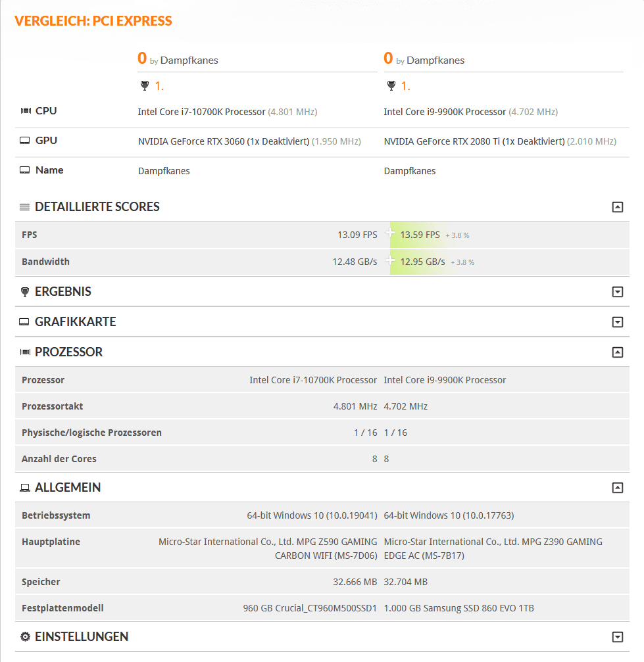644x662 pixels.
Task: Open right column Dampfkanes user link
Action: 435,60
